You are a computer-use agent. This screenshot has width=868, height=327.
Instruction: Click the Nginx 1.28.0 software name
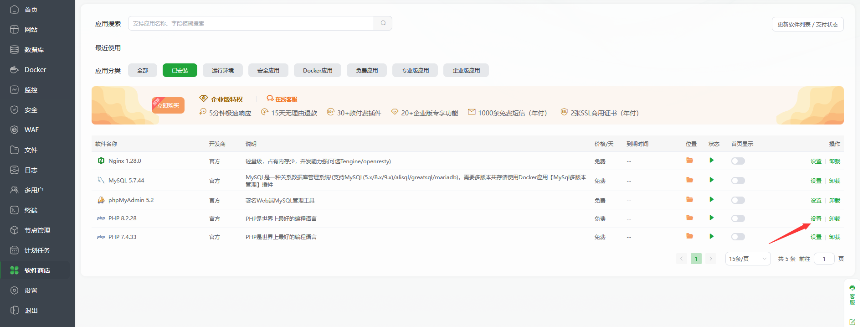pos(125,161)
